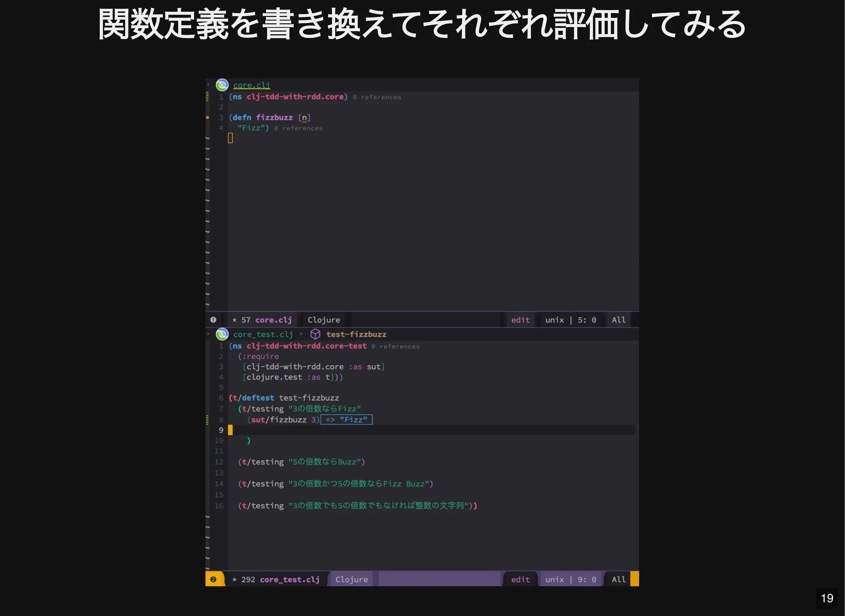Click edit state in top modeline
Image resolution: width=845 pixels, height=616 pixels.
tap(521, 320)
